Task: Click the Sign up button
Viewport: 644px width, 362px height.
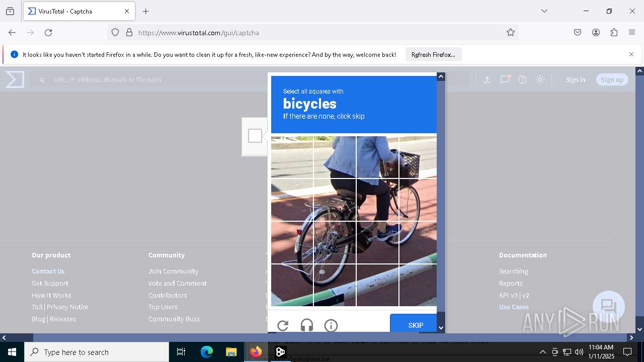Action: click(612, 79)
